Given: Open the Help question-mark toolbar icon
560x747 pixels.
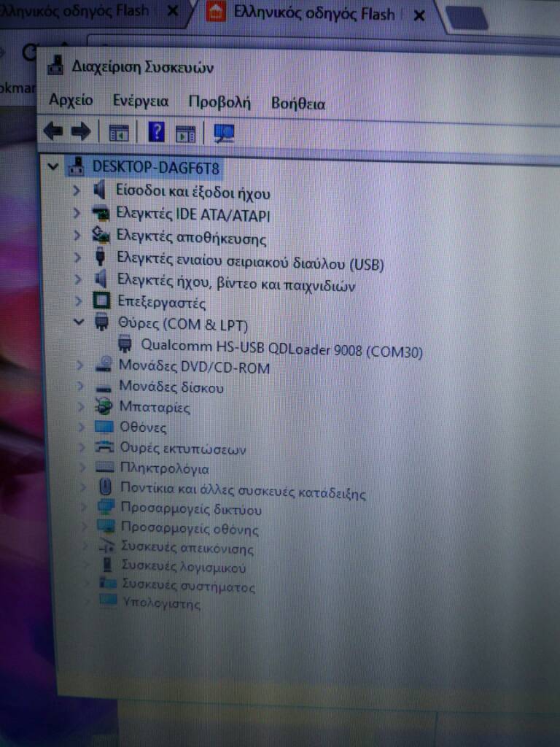Looking at the screenshot, I should (x=157, y=132).
